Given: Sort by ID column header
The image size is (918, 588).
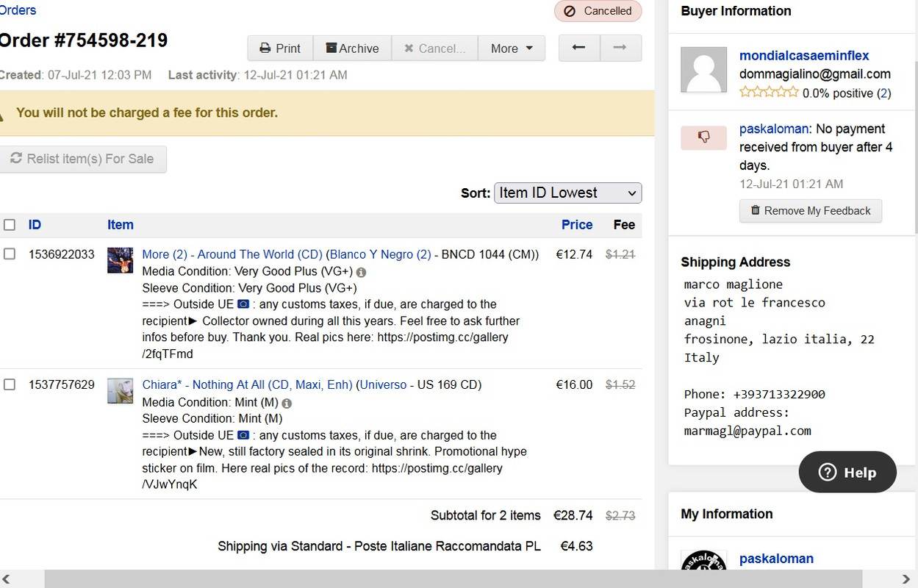Looking at the screenshot, I should [35, 225].
